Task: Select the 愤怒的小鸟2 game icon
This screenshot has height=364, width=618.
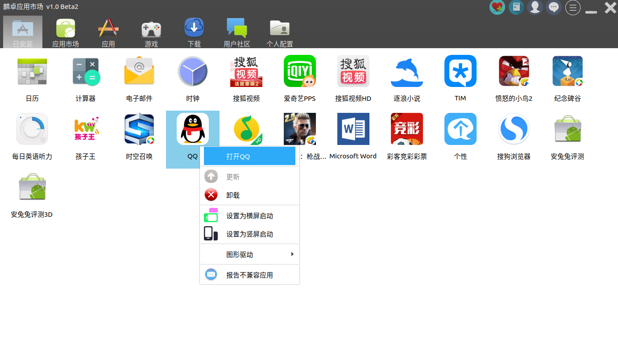Action: click(514, 71)
